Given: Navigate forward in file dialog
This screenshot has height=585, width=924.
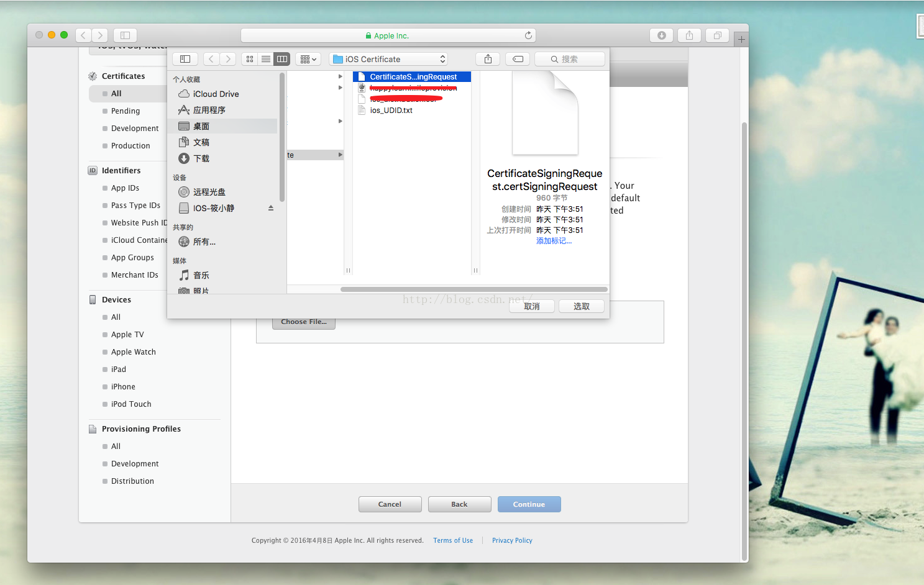Looking at the screenshot, I should (x=228, y=59).
